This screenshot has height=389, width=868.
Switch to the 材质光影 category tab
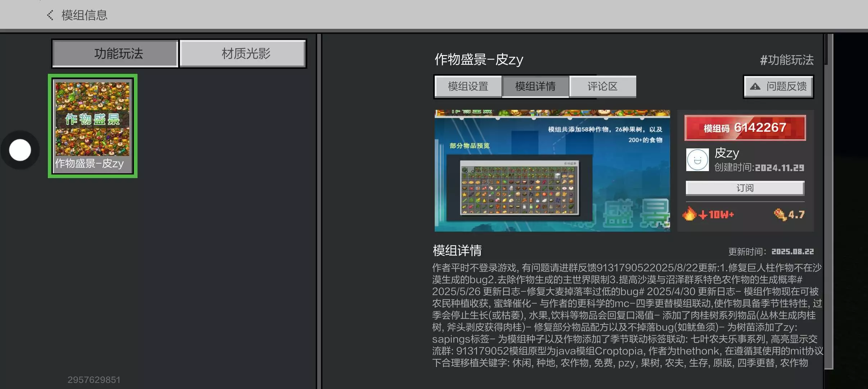coord(243,54)
